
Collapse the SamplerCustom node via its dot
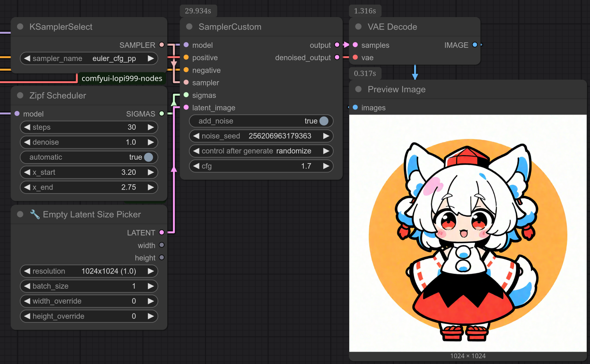click(189, 27)
